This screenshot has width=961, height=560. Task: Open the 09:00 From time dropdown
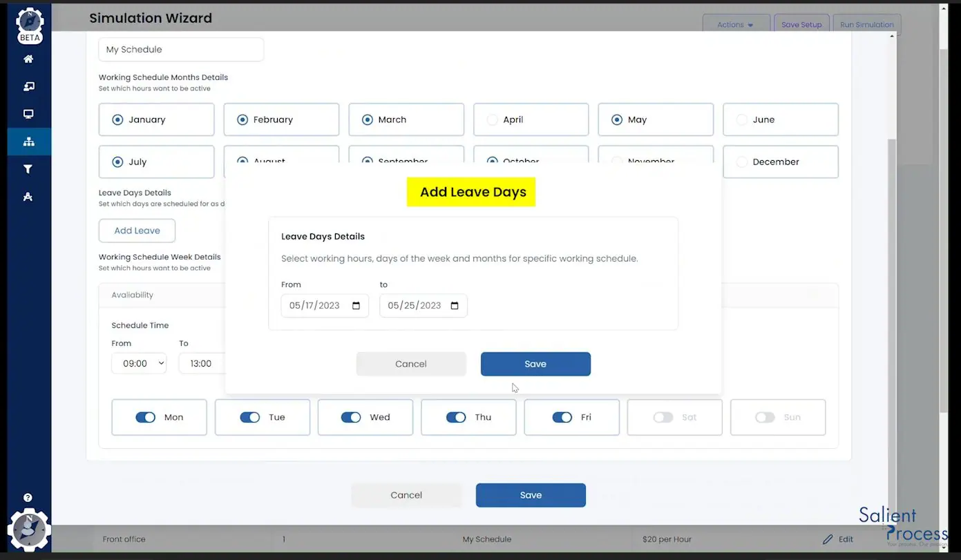pyautogui.click(x=139, y=363)
